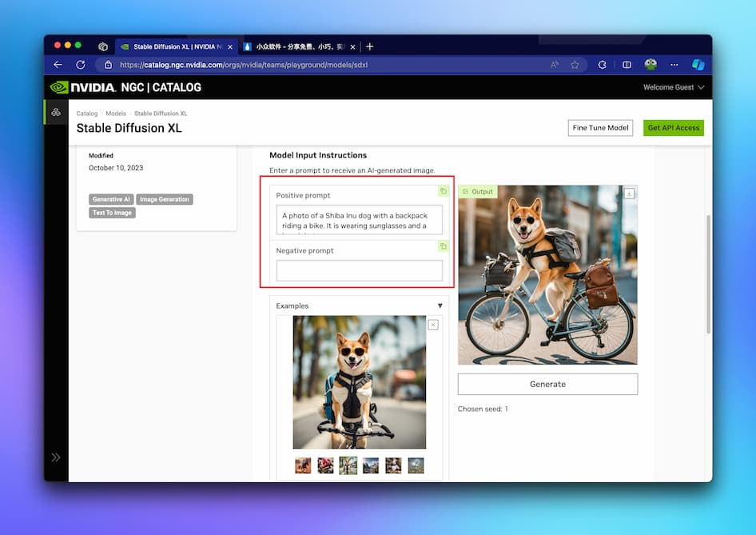Viewport: 756px width, 535px height.
Task: Open the browser split screen icon
Action: pyautogui.click(x=627, y=65)
